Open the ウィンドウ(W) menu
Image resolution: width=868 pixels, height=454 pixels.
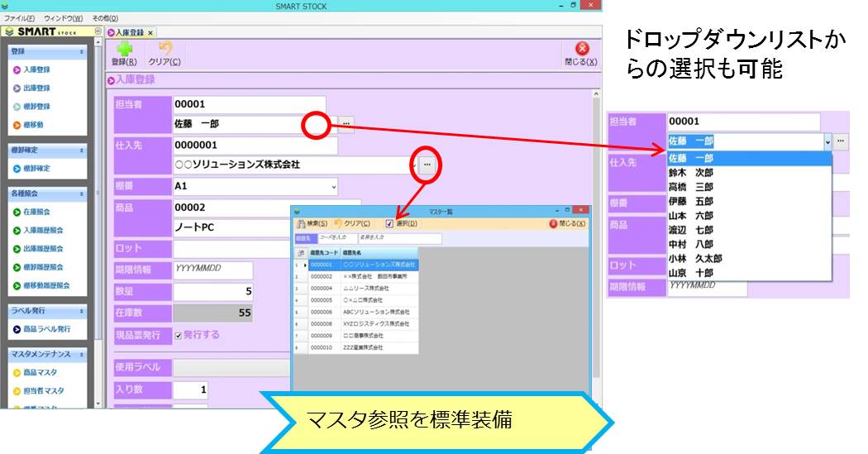click(63, 18)
